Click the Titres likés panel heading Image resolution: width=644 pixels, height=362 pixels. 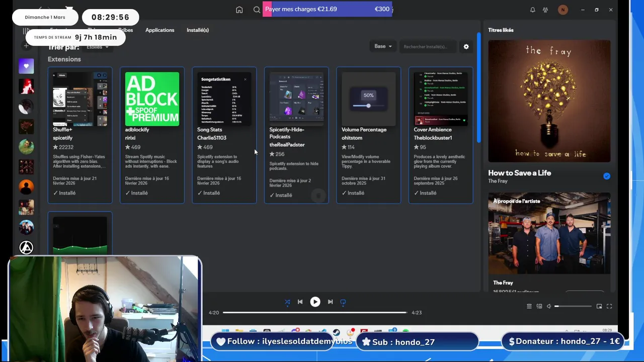point(501,30)
